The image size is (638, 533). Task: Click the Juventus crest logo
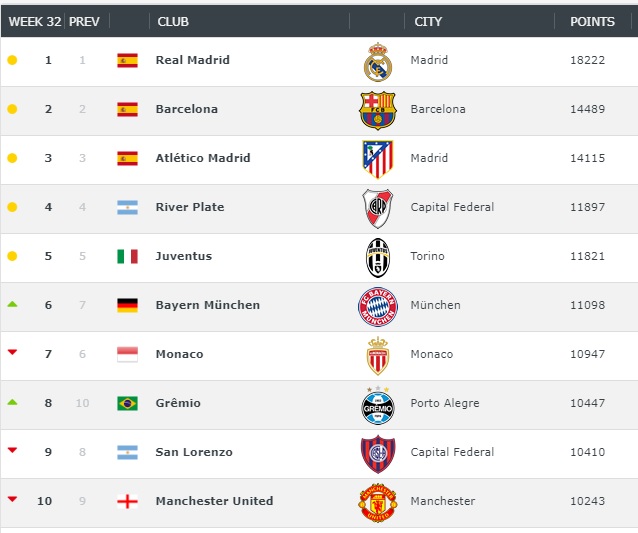click(x=378, y=258)
